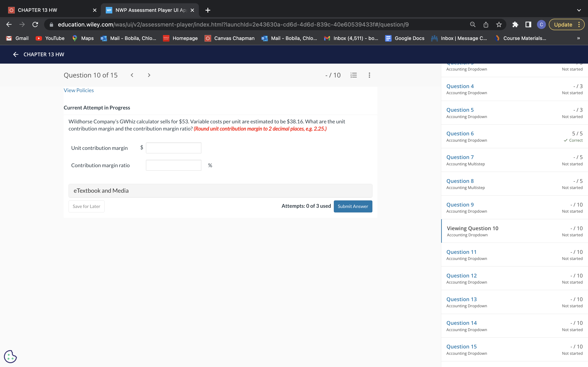
Task: Toggle the browser side panel icon
Action: 528,24
